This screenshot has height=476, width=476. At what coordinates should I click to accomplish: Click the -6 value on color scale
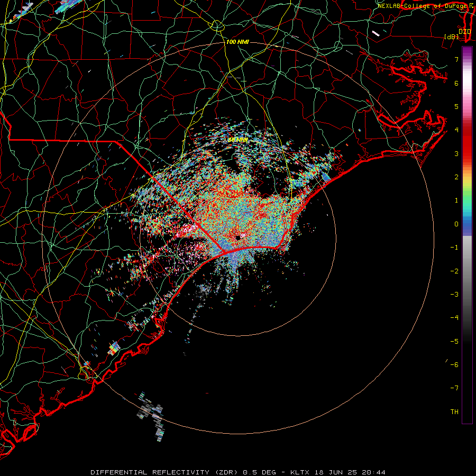pos(454,365)
